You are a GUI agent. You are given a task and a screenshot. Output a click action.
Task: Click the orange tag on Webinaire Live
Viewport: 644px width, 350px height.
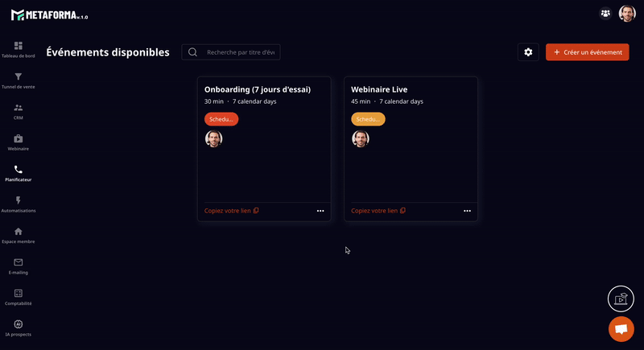[x=368, y=119]
